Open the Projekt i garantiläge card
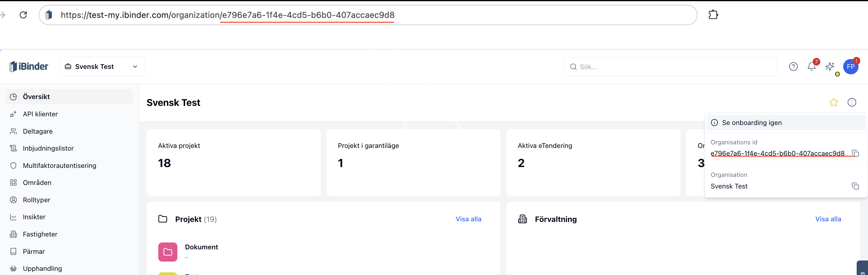The image size is (868, 275). point(413,163)
